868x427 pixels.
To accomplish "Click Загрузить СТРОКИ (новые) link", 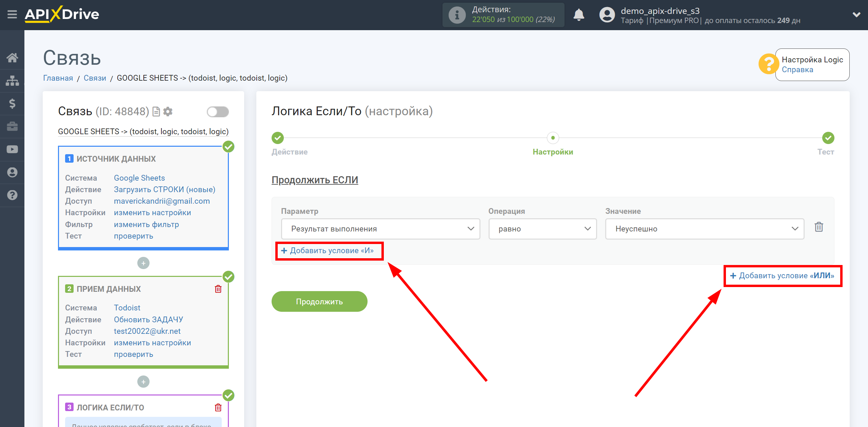I will coord(164,189).
